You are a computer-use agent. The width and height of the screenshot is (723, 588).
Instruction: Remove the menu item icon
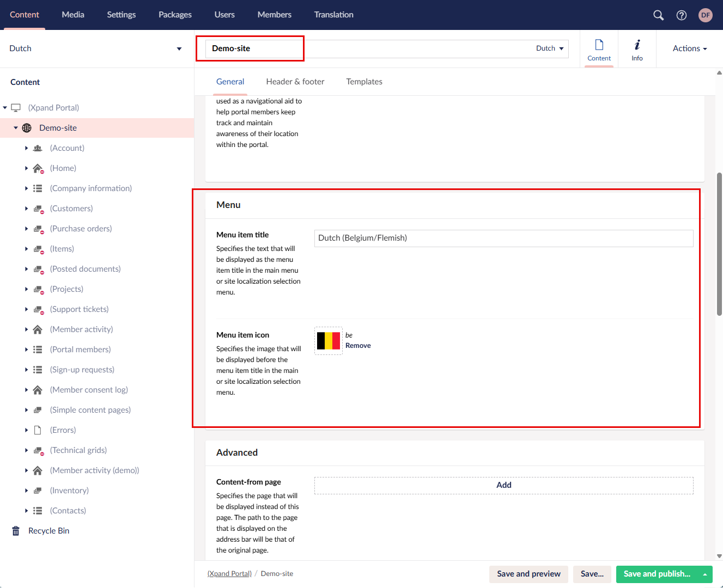(x=358, y=346)
